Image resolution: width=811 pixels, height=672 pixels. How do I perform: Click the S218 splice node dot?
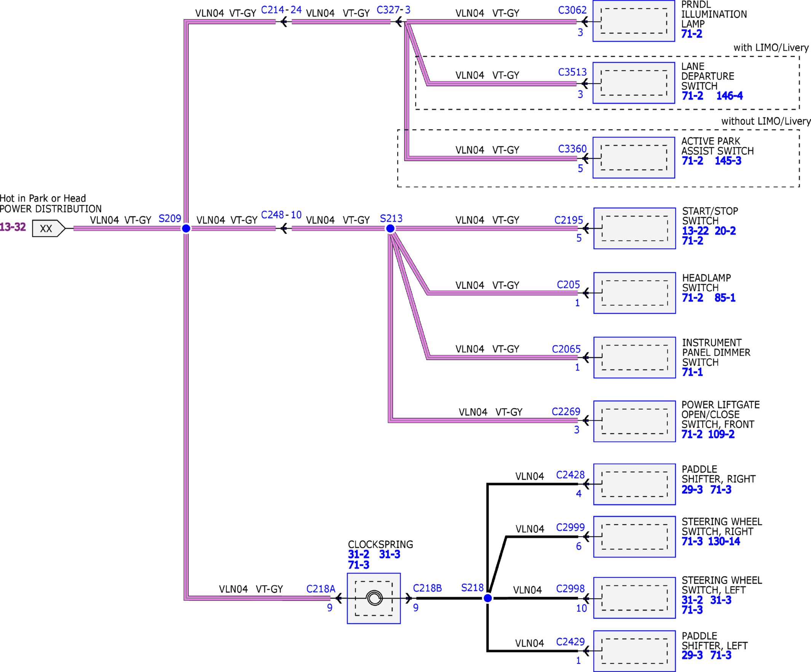[488, 598]
